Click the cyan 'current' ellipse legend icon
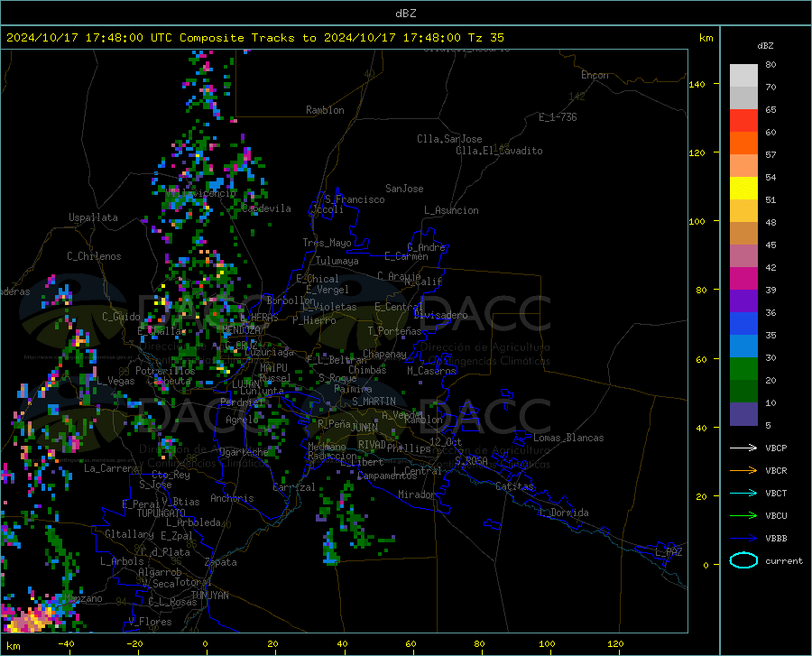812x656 pixels. pyautogui.click(x=743, y=560)
